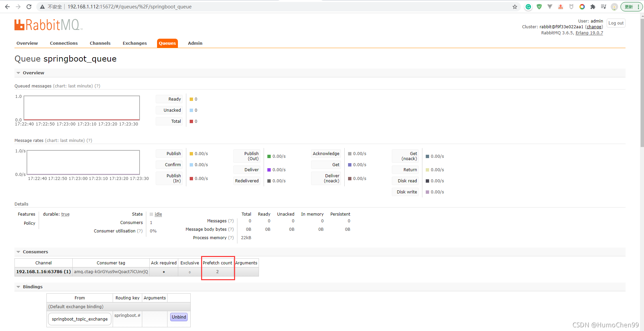The height and width of the screenshot is (331, 644).
Task: Click the light blue Unacked swatch
Action: pos(191,110)
